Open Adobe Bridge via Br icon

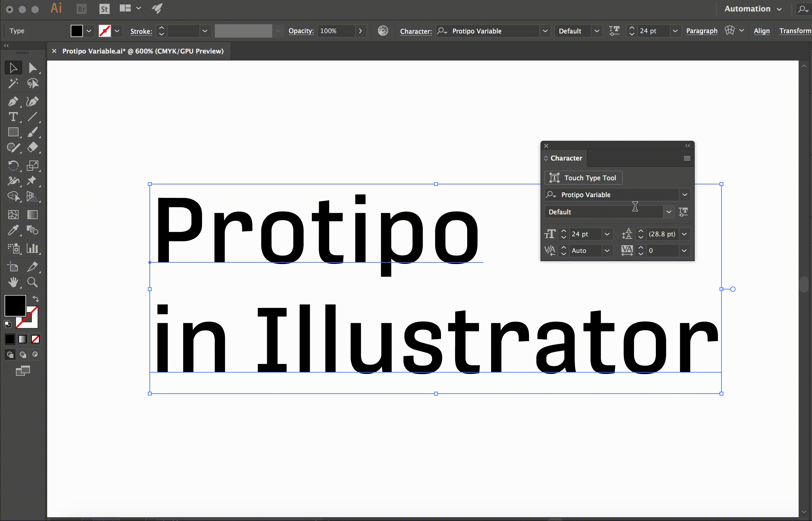click(82, 9)
